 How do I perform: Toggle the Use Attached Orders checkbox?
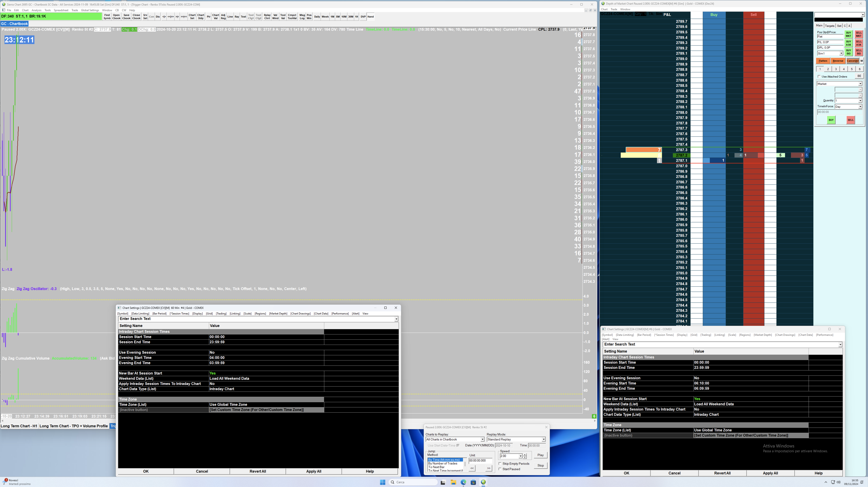tap(819, 76)
